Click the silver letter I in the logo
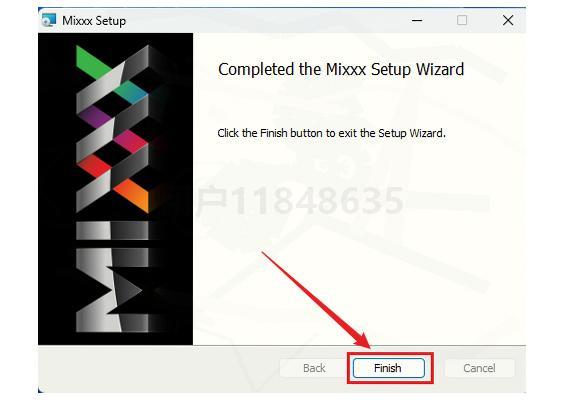Viewport: 565px width, 400px height. [x=112, y=230]
